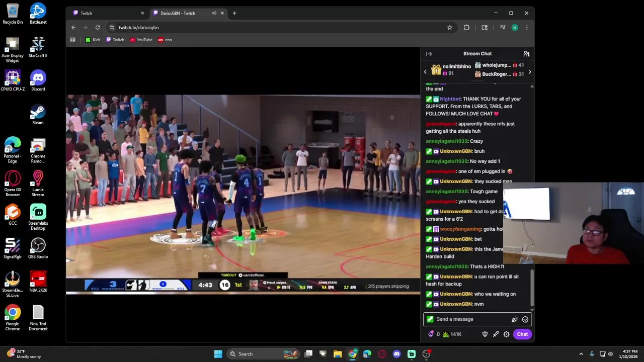Show previous gift leaderboard entries

(x=425, y=72)
